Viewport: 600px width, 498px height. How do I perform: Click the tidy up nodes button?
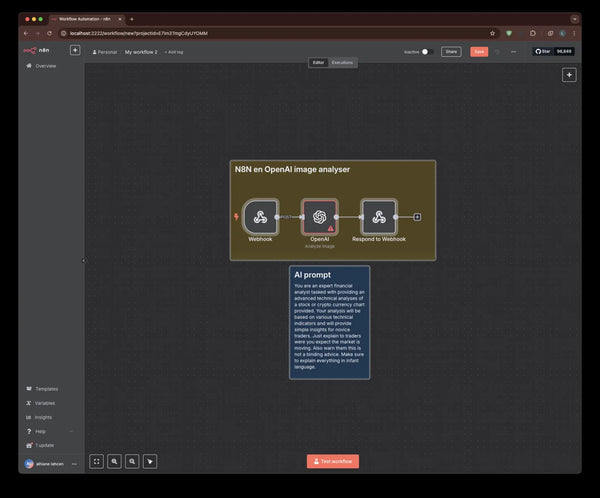pos(150,461)
